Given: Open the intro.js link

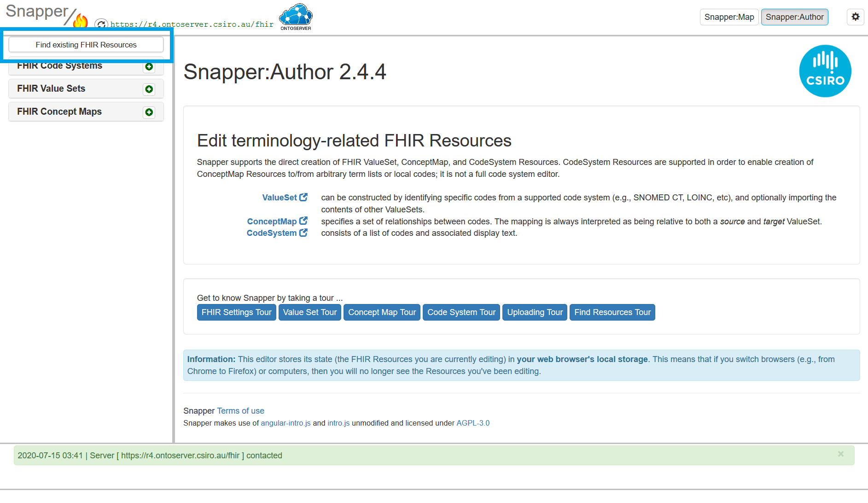Looking at the screenshot, I should pyautogui.click(x=338, y=423).
